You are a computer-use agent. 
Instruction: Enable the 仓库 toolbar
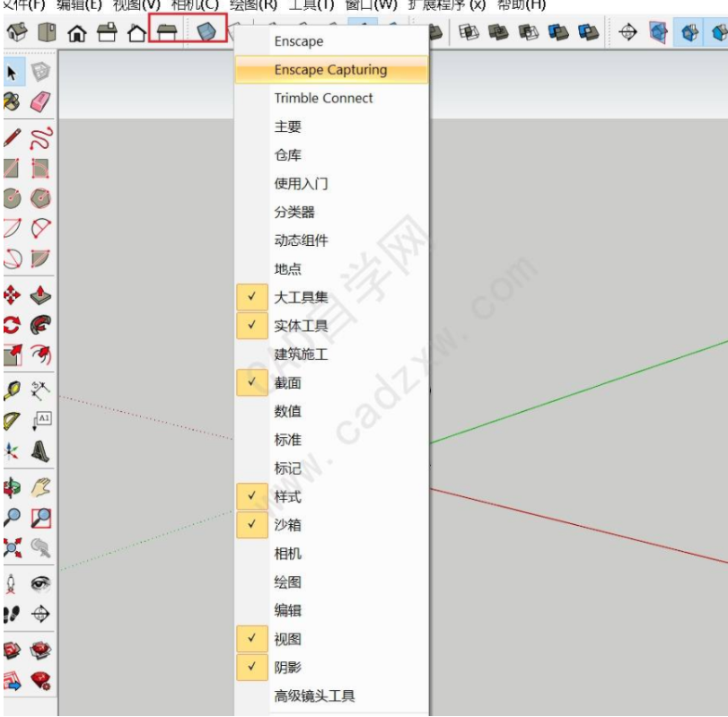(x=331, y=155)
